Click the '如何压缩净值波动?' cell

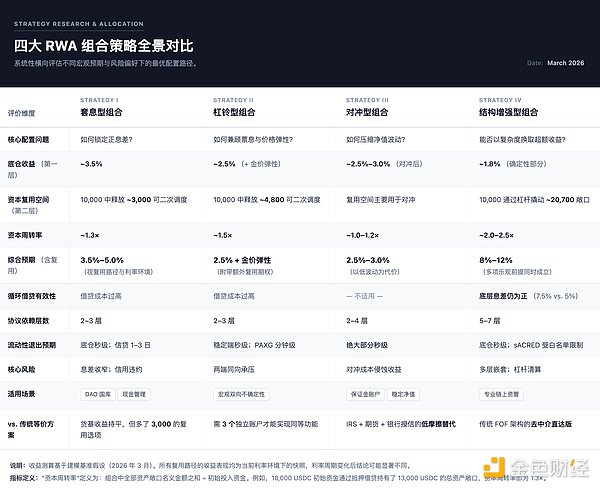pyautogui.click(x=375, y=140)
